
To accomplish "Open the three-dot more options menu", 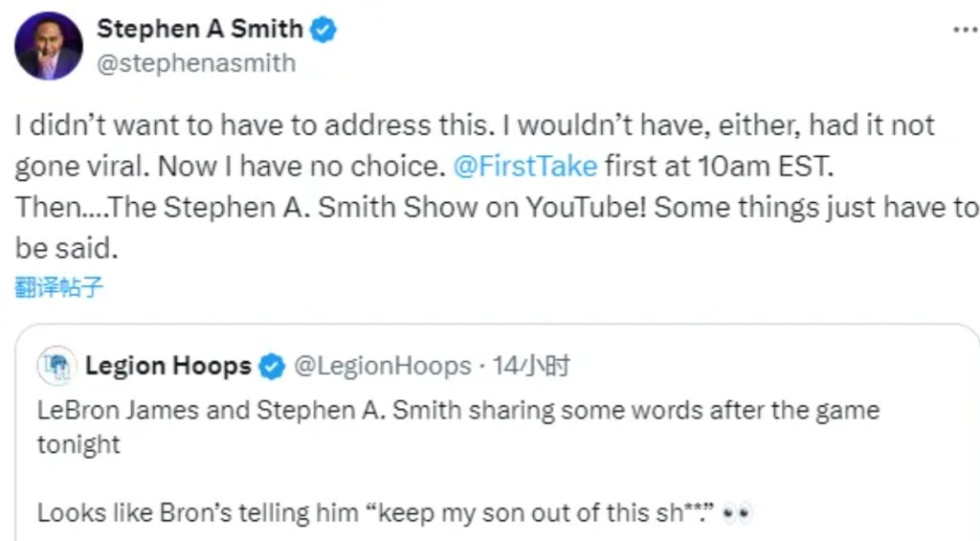I will [964, 30].
